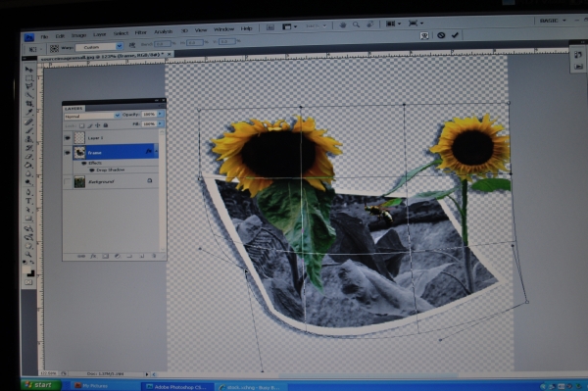Open the Image menu
This screenshot has width=588, height=391.
coord(78,35)
